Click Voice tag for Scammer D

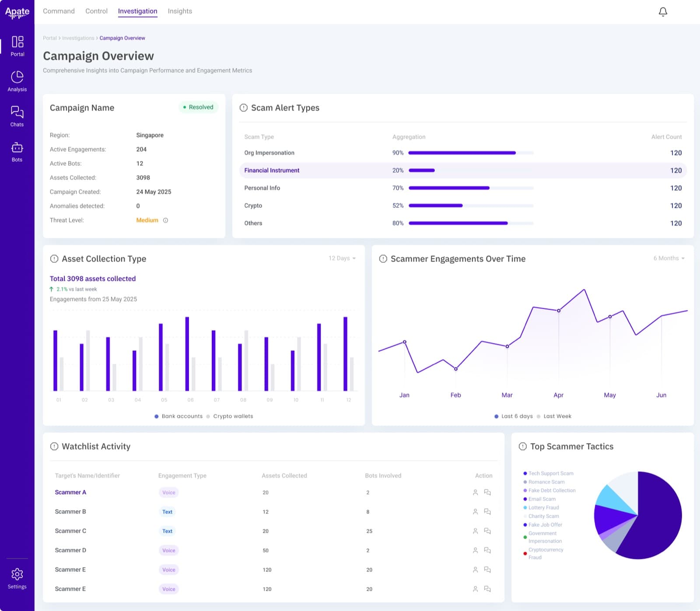(168, 550)
